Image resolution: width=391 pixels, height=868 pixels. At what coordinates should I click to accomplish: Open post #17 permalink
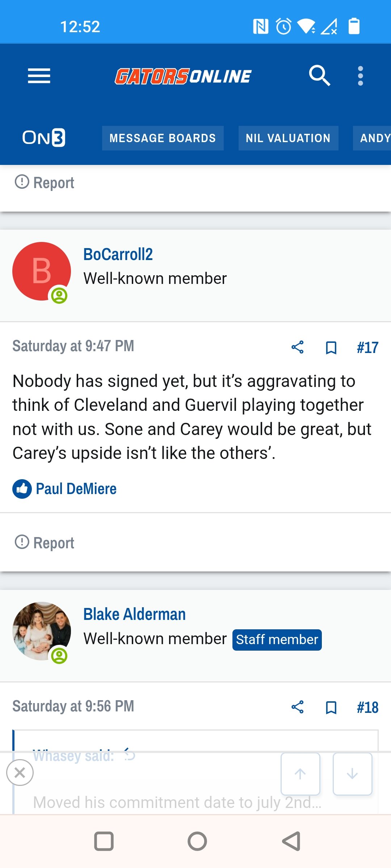367,348
